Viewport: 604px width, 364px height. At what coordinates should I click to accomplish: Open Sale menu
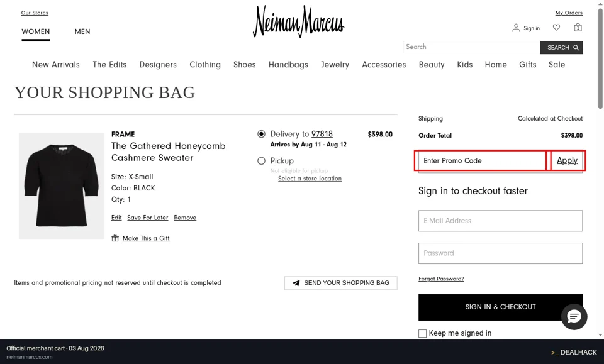click(557, 65)
